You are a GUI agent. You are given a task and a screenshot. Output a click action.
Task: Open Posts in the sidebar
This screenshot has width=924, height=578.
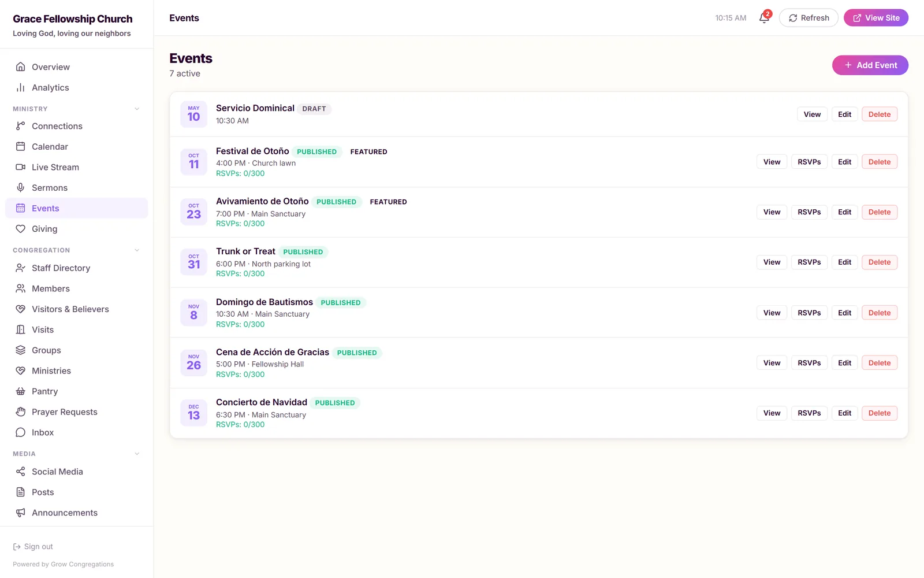pyautogui.click(x=76, y=492)
